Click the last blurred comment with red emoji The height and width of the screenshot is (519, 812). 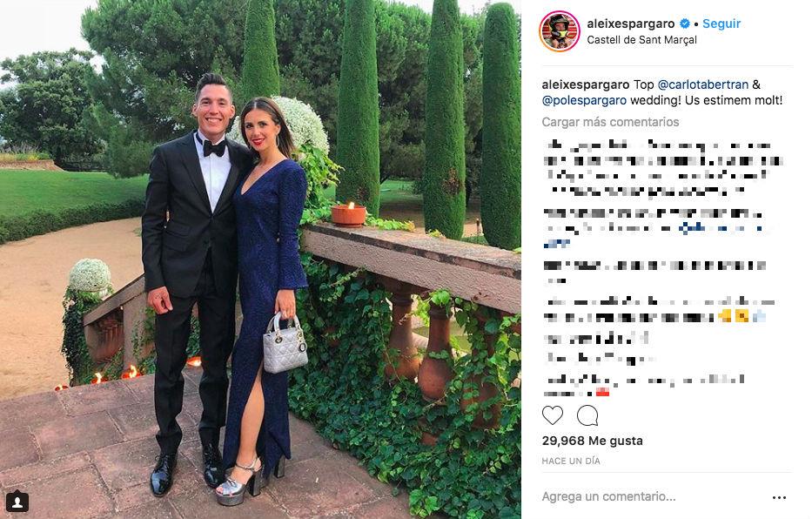645,386
